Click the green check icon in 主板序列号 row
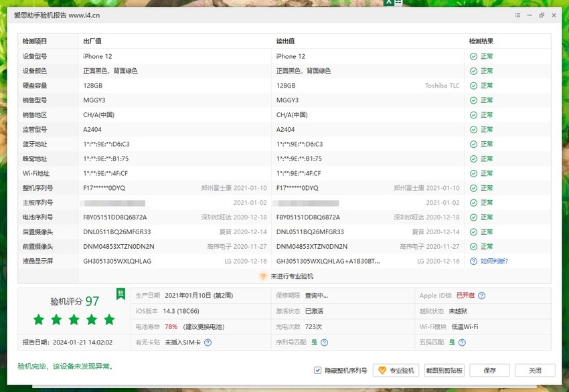The height and width of the screenshot is (392, 569). 473,203
